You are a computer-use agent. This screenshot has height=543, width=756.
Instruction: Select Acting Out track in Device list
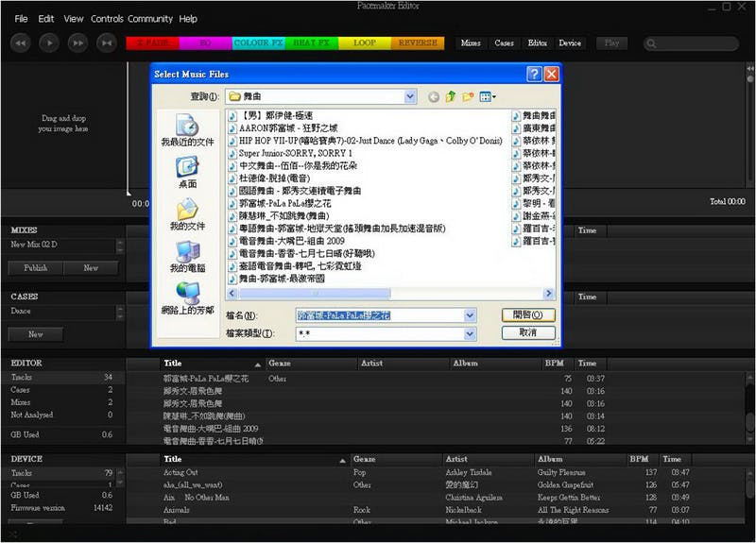pos(180,473)
